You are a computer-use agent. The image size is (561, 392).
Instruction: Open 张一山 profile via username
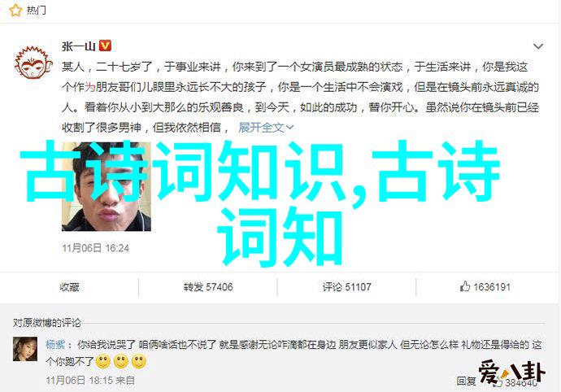[78, 46]
